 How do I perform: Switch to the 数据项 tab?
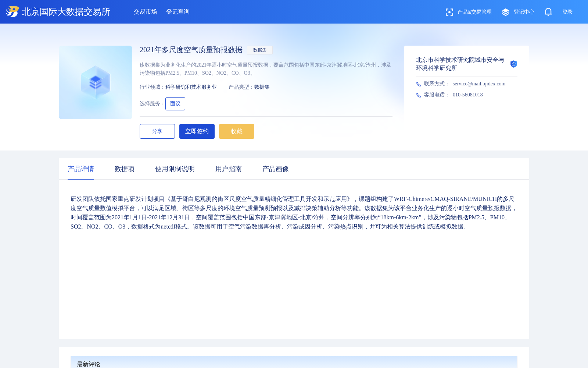coord(125,169)
